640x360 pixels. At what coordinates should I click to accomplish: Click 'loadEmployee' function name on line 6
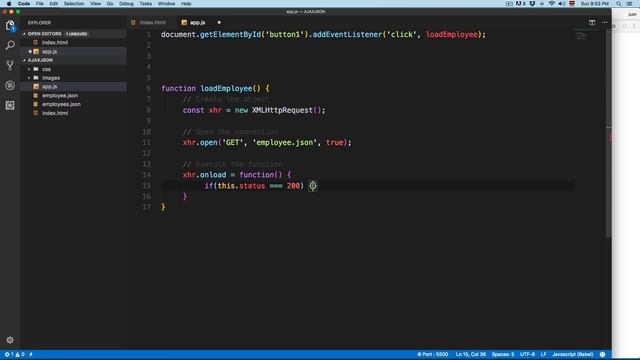pyautogui.click(x=226, y=89)
